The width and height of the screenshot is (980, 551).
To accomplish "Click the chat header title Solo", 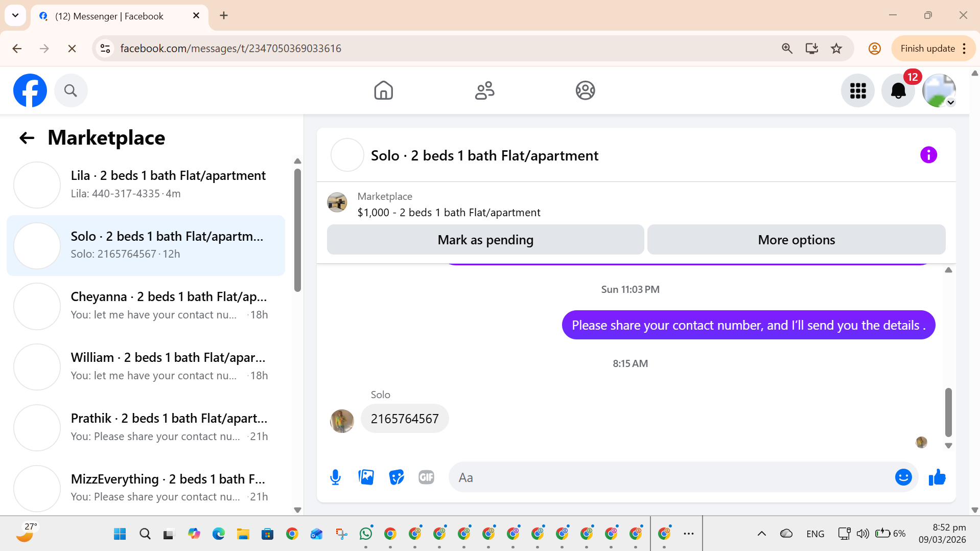I will pyautogui.click(x=484, y=155).
